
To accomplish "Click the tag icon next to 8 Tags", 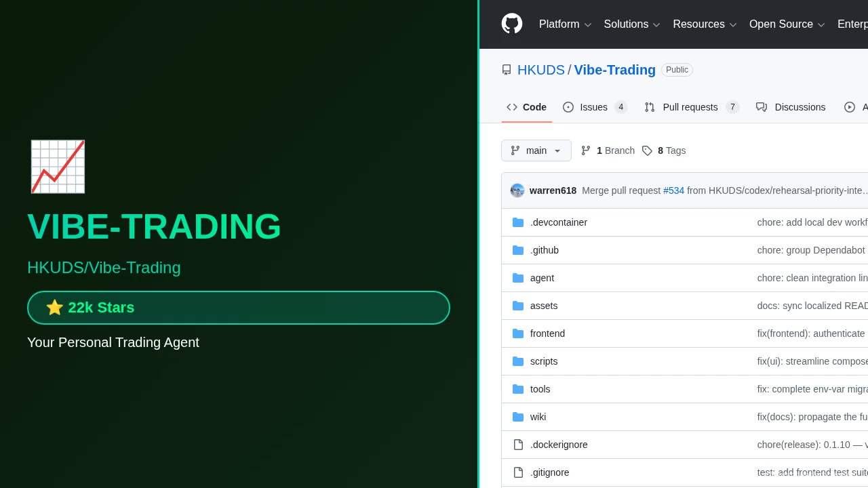I will [x=647, y=150].
